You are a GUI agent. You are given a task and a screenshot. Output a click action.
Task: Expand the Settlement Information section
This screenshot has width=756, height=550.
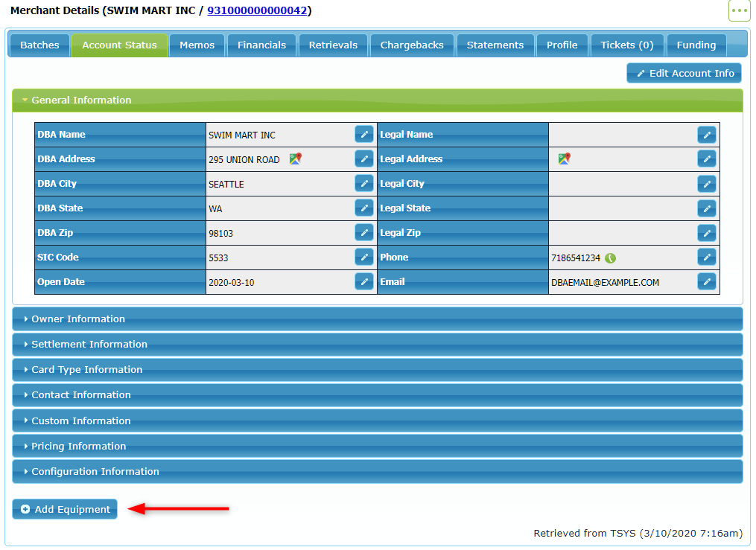point(377,345)
